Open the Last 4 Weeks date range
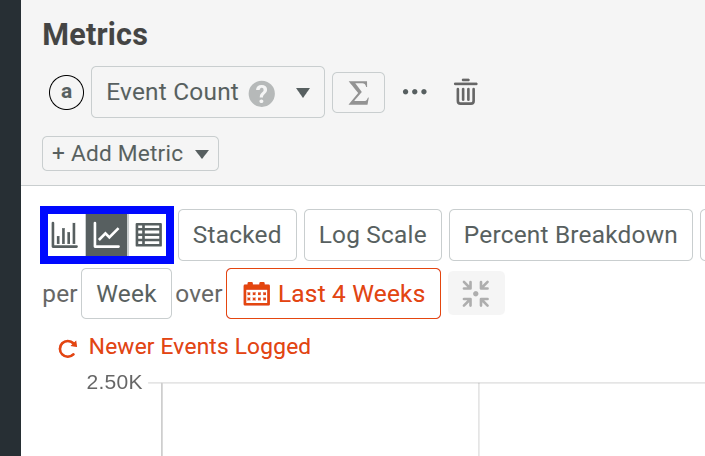 (333, 294)
